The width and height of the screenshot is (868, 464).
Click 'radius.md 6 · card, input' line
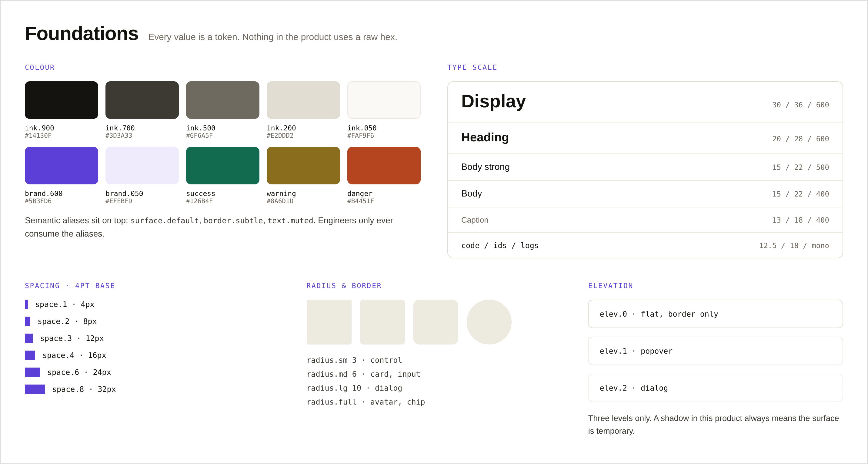pyautogui.click(x=363, y=374)
